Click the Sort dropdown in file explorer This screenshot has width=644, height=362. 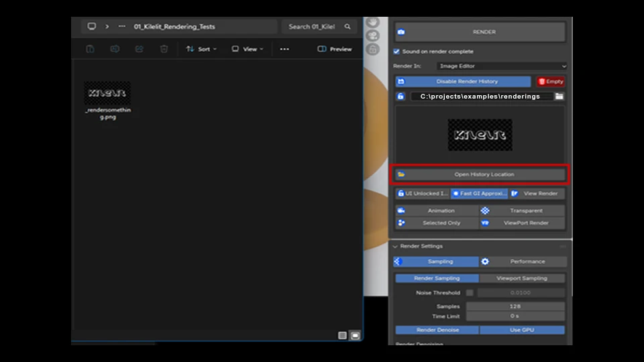(201, 49)
